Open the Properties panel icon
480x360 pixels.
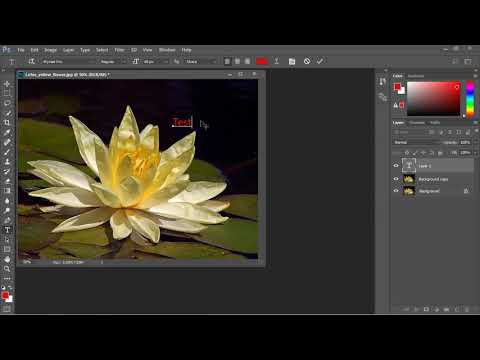[x=383, y=97]
